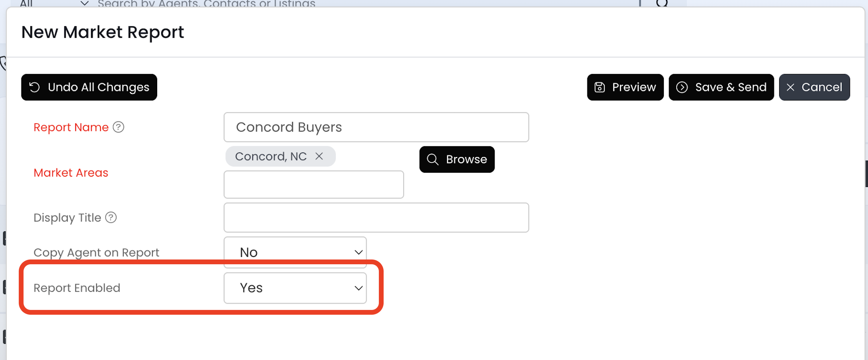The image size is (868, 360).
Task: Click the Undo All Changes button
Action: pos(98,87)
